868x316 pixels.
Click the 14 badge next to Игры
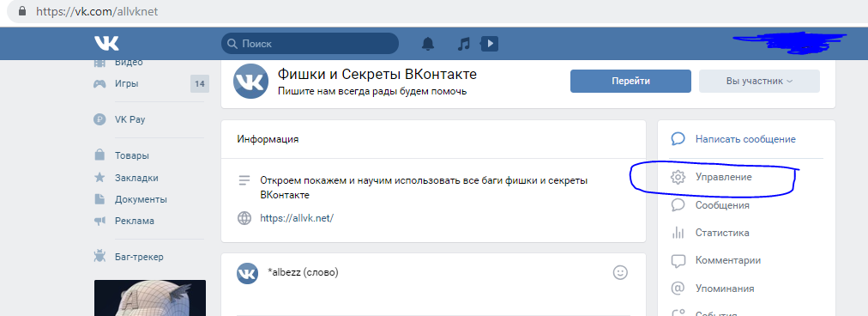pyautogui.click(x=199, y=84)
